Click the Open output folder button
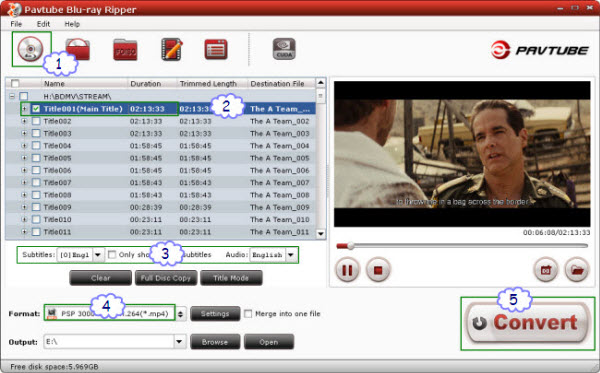 point(269,342)
